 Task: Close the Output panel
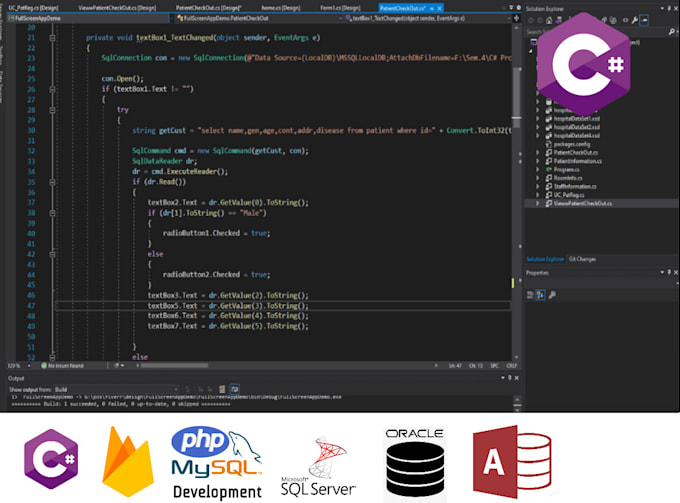coord(517,378)
